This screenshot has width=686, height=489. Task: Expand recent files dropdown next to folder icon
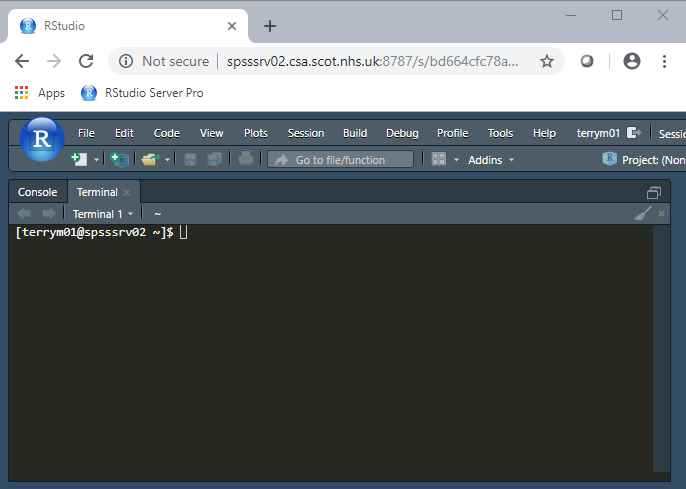(x=167, y=160)
